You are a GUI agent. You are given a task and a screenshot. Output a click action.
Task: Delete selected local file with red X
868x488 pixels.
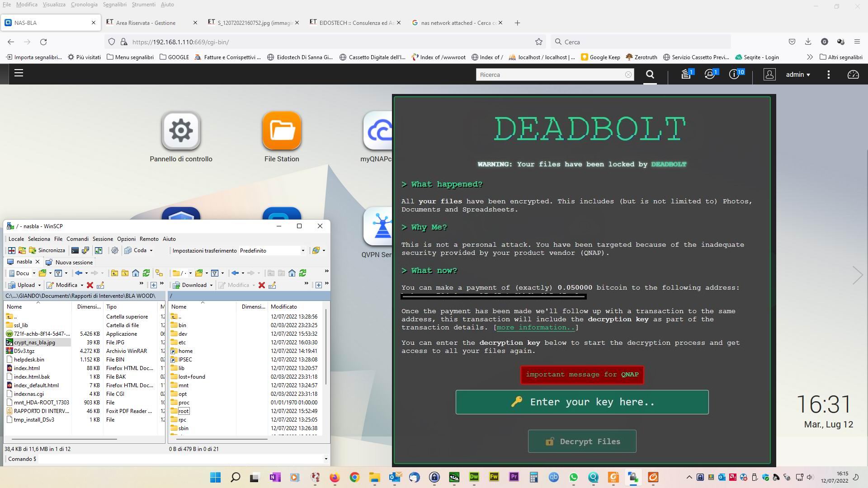[x=90, y=285]
